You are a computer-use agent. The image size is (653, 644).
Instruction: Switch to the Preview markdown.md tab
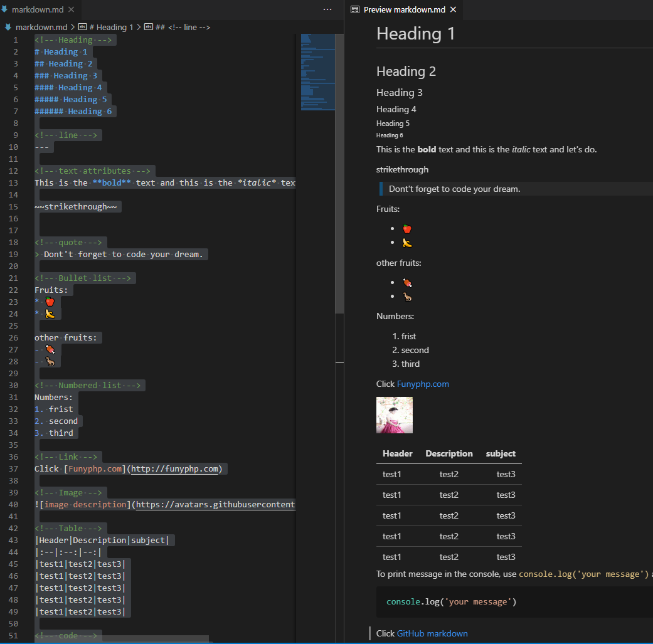(405, 9)
